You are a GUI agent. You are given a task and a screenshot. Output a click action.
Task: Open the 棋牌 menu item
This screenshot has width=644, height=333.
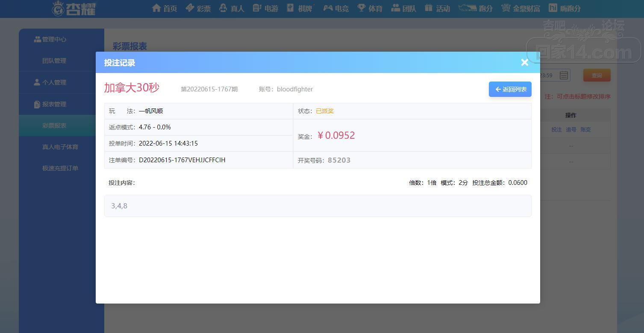(x=300, y=8)
